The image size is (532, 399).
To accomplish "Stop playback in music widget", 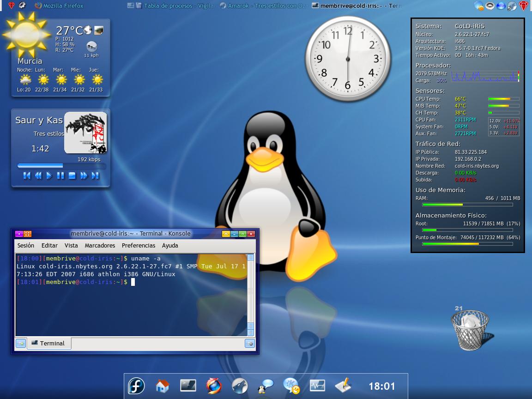I will [72, 175].
